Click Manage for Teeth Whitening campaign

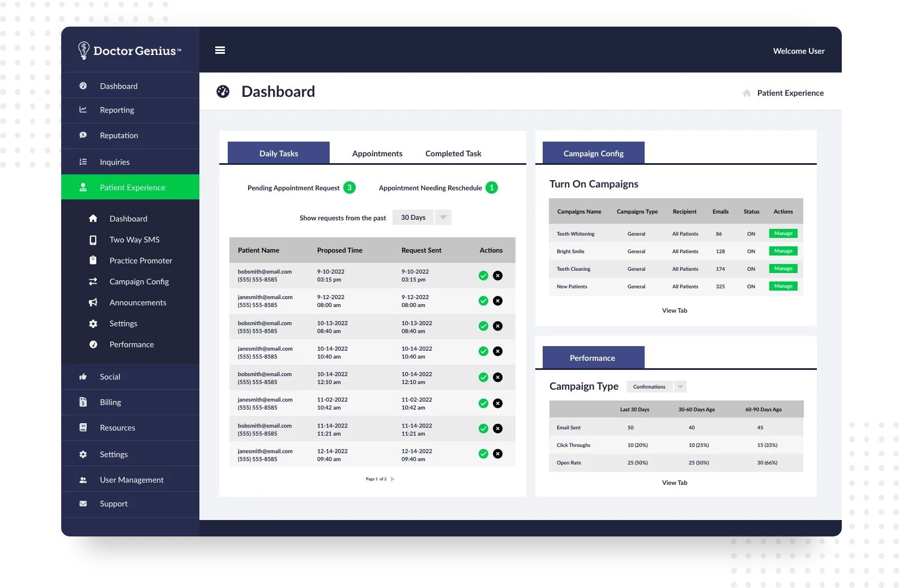click(x=783, y=233)
